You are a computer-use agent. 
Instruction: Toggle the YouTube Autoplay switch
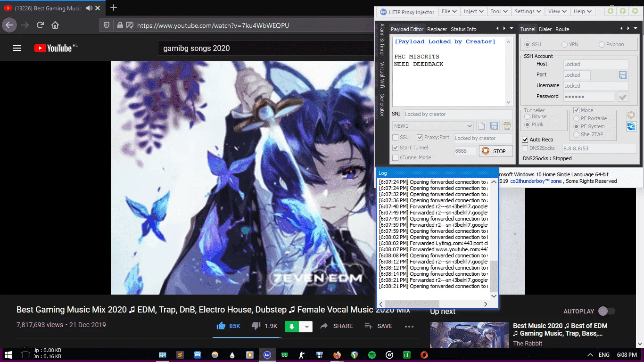click(606, 311)
